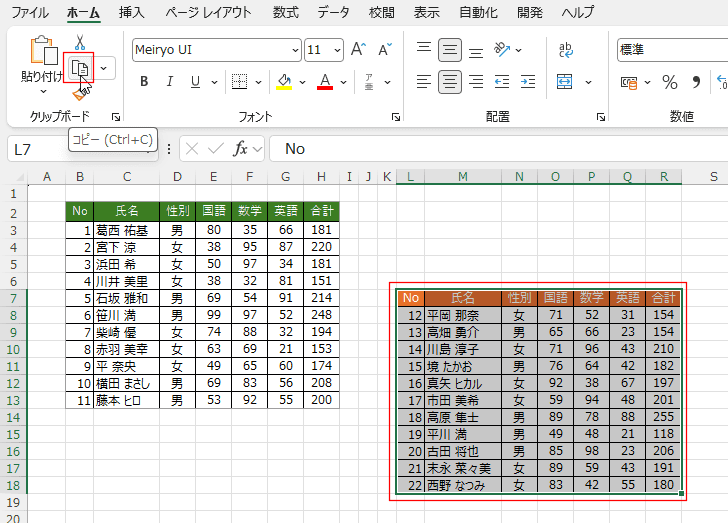Screen dimensions: 728x523
Task: Decrease font size with smaller A
Action: [384, 49]
